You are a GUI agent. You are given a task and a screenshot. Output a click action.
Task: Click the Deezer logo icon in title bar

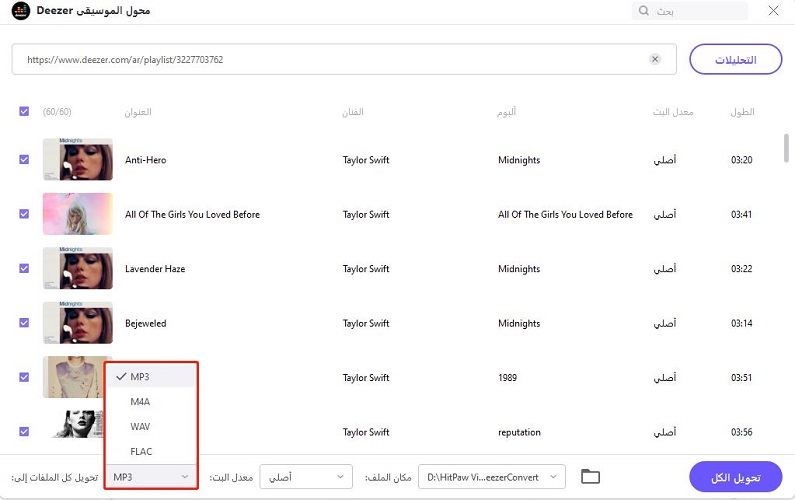click(x=20, y=11)
